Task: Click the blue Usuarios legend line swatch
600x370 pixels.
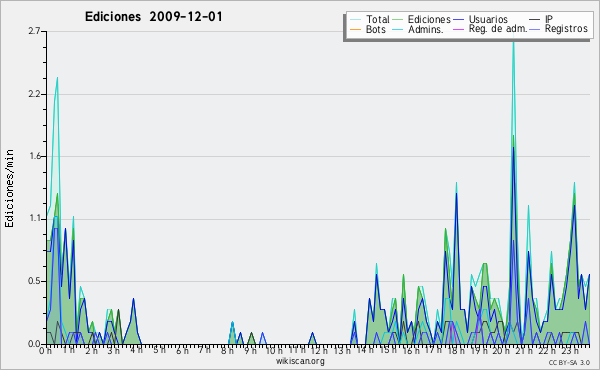Action: coord(458,20)
